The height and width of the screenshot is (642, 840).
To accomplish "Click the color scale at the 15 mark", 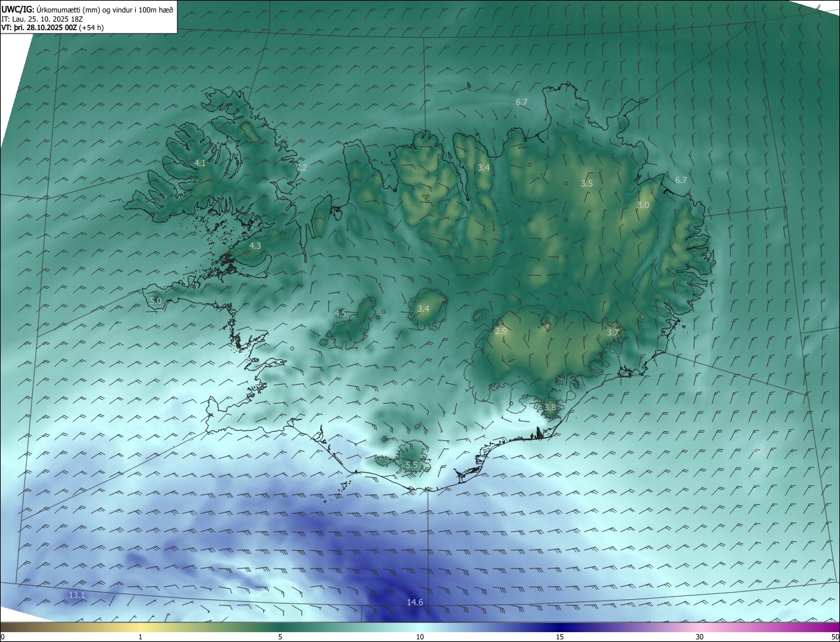I will click(559, 628).
